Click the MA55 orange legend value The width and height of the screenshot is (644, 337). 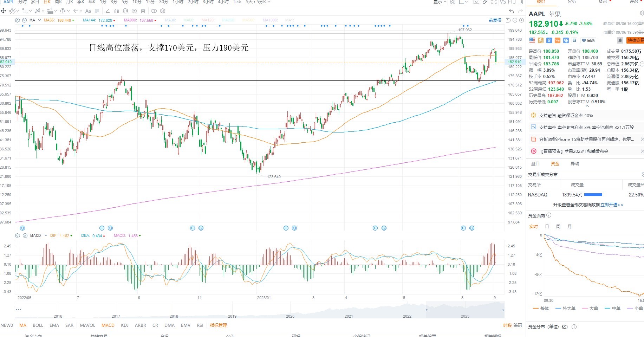coord(59,20)
